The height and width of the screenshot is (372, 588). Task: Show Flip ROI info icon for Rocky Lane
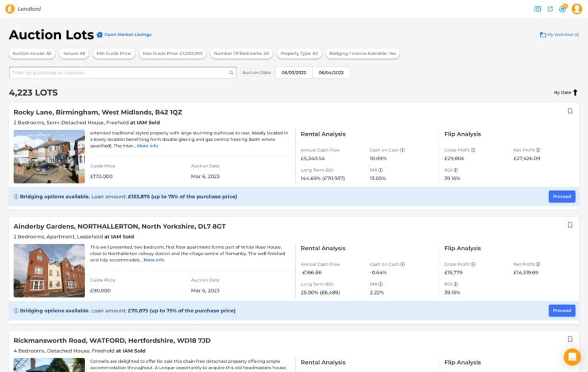tap(455, 170)
